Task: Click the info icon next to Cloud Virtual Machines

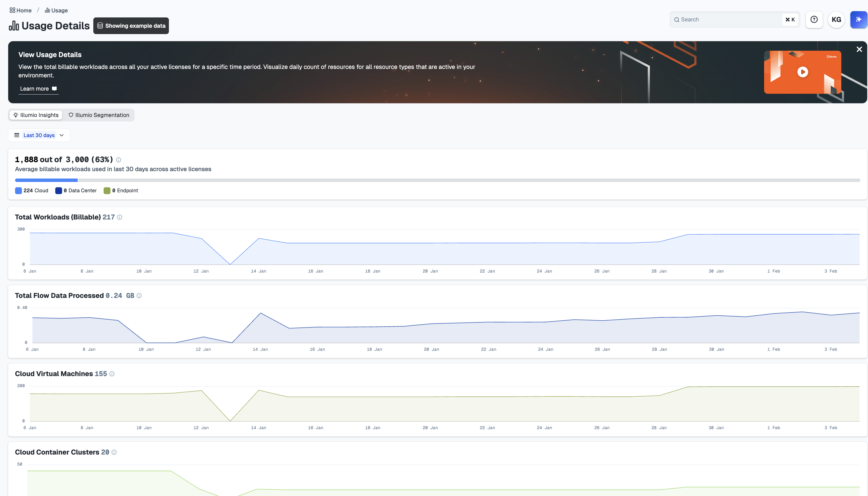Action: [112, 374]
